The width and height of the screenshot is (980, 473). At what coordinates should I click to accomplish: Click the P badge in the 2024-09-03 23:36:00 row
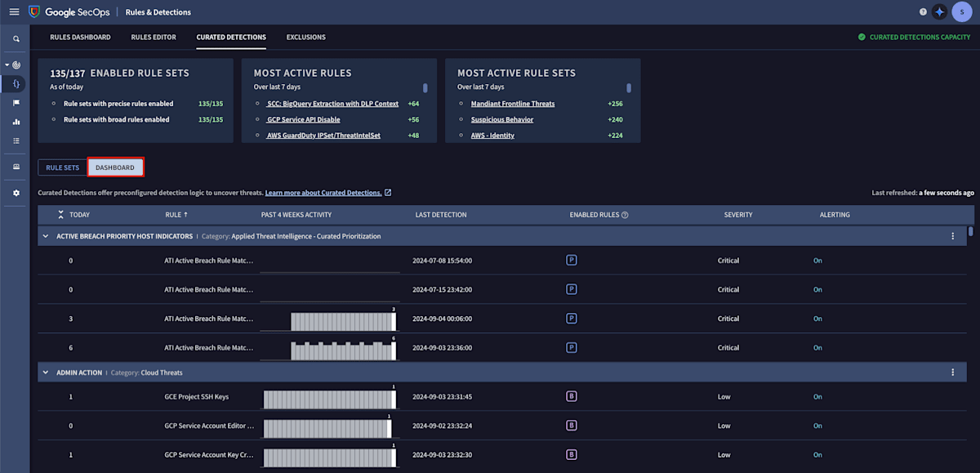[x=572, y=347]
